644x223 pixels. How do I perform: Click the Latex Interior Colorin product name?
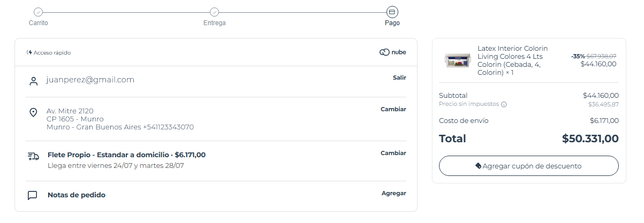[512, 60]
